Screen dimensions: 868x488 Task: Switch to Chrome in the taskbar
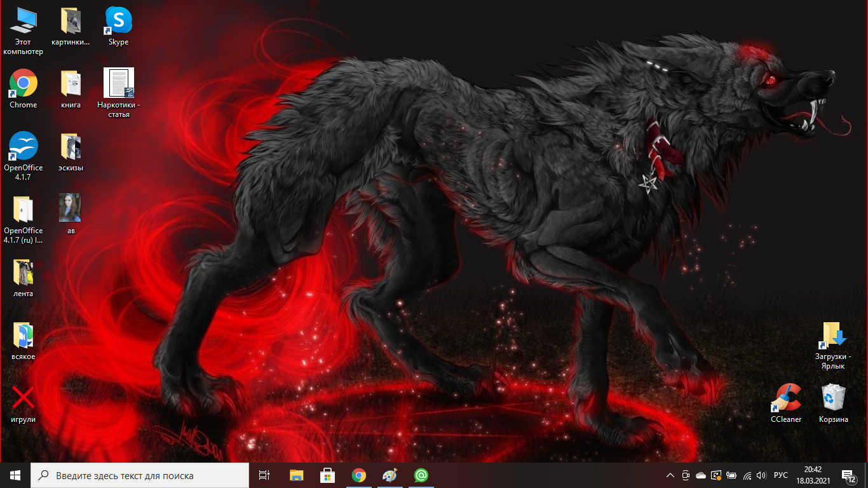click(359, 475)
